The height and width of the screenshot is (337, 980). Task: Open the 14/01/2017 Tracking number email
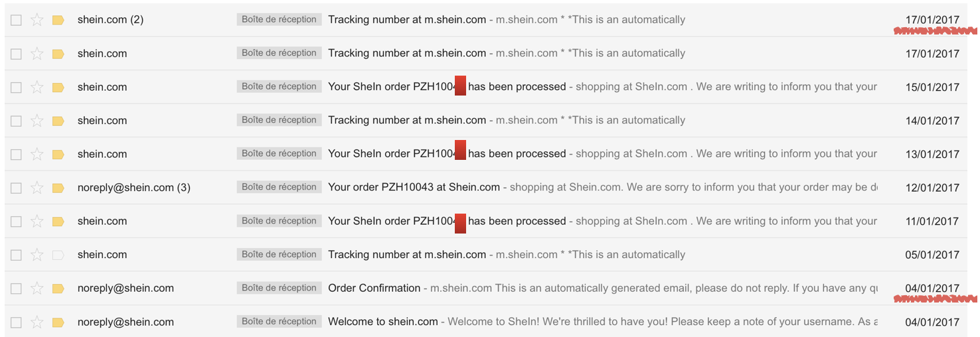pyautogui.click(x=486, y=120)
